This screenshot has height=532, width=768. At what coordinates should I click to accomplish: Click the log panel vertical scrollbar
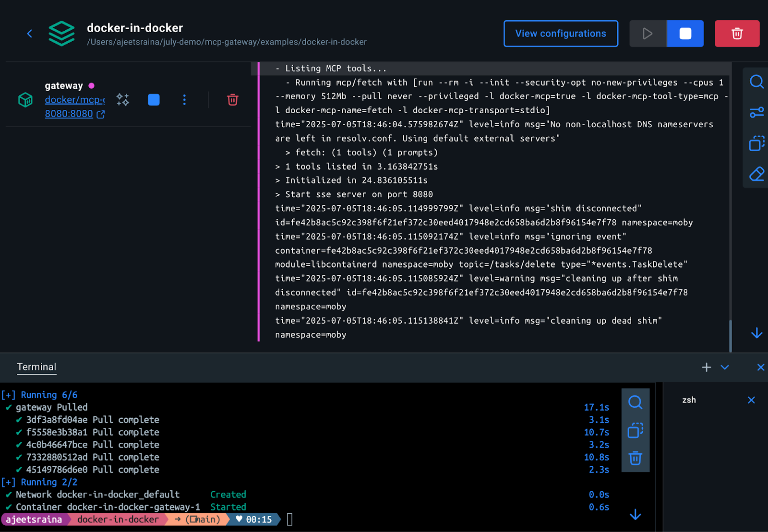tap(730, 336)
